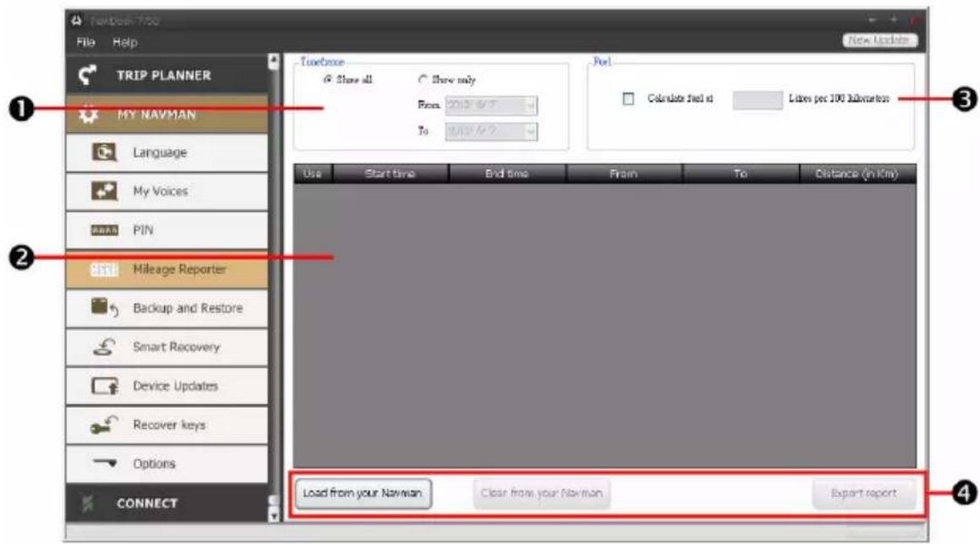Enable the Calculate fuel checkbox
The height and width of the screenshot is (544, 980).
(x=628, y=99)
